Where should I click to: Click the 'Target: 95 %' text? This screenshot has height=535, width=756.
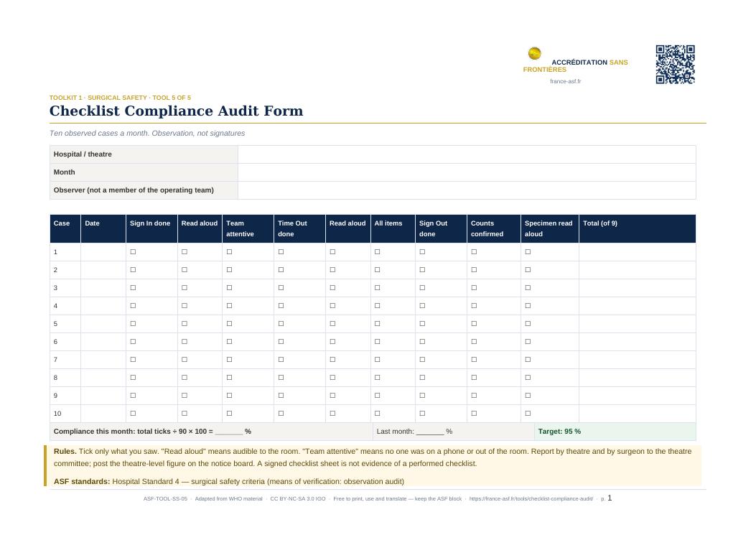(x=559, y=432)
